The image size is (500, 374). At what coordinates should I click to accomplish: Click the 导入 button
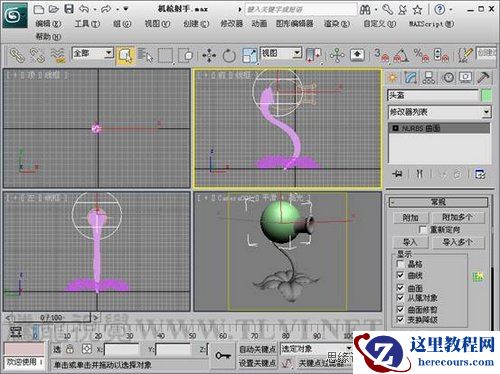410,242
